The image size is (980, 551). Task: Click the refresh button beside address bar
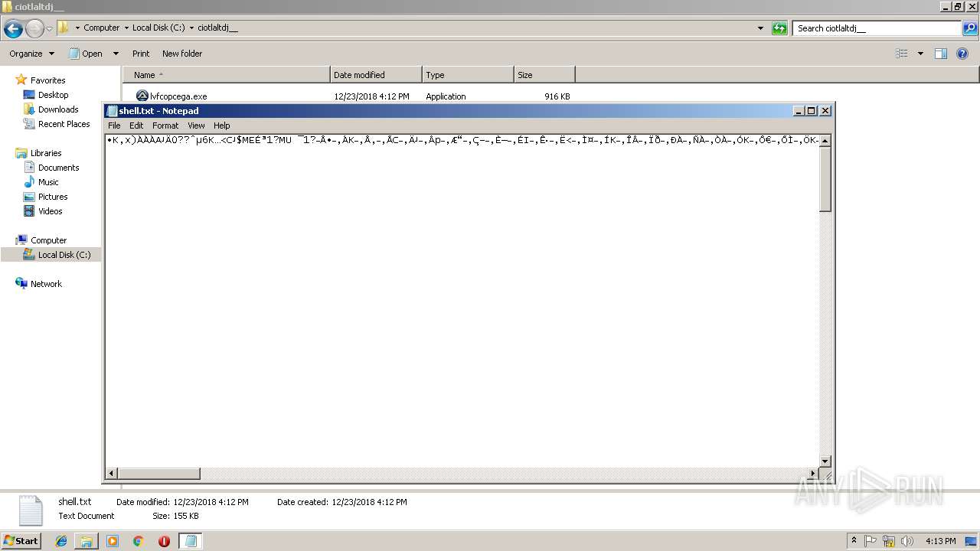779,28
